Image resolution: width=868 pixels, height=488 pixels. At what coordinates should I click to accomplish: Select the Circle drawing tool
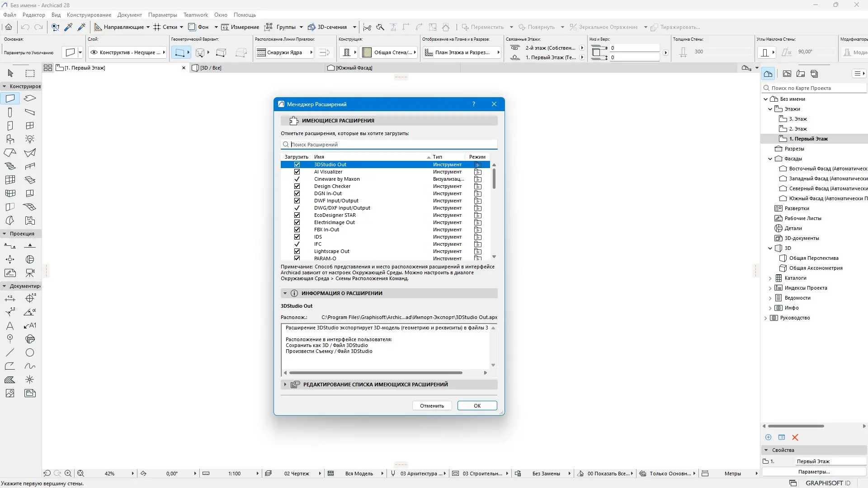coord(30,353)
